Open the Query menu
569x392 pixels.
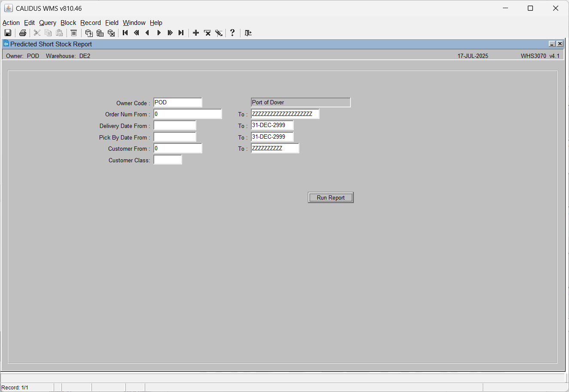pos(48,23)
